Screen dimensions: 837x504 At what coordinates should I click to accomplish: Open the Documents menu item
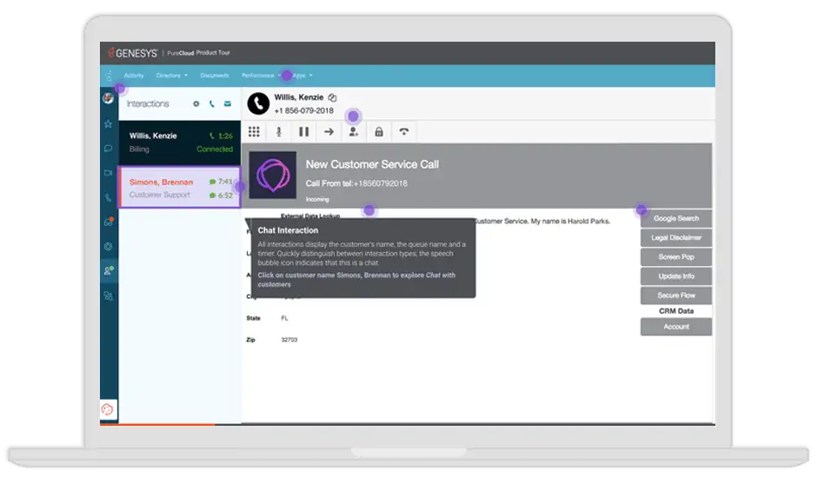pyautogui.click(x=215, y=76)
